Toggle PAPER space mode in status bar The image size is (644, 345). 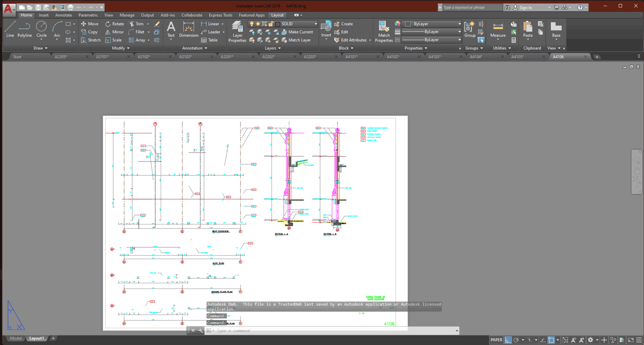(x=496, y=340)
